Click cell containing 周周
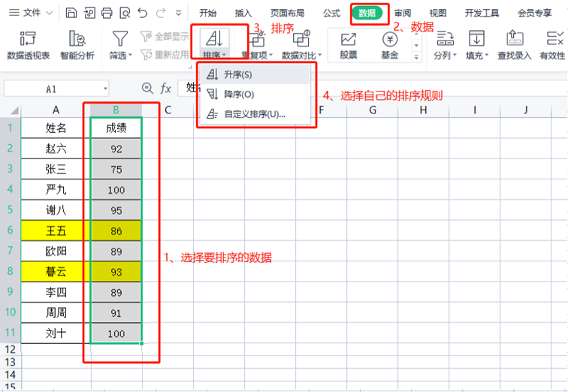This screenshot has height=392, width=568. pos(56,312)
